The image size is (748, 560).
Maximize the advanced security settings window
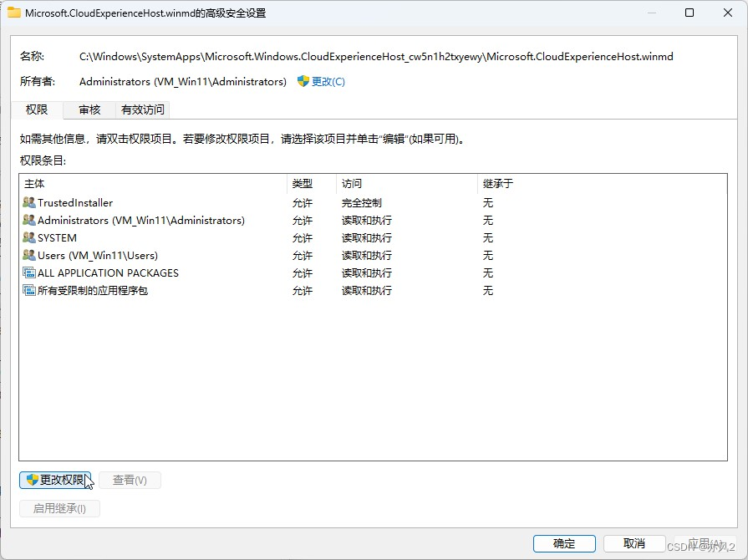coord(689,13)
